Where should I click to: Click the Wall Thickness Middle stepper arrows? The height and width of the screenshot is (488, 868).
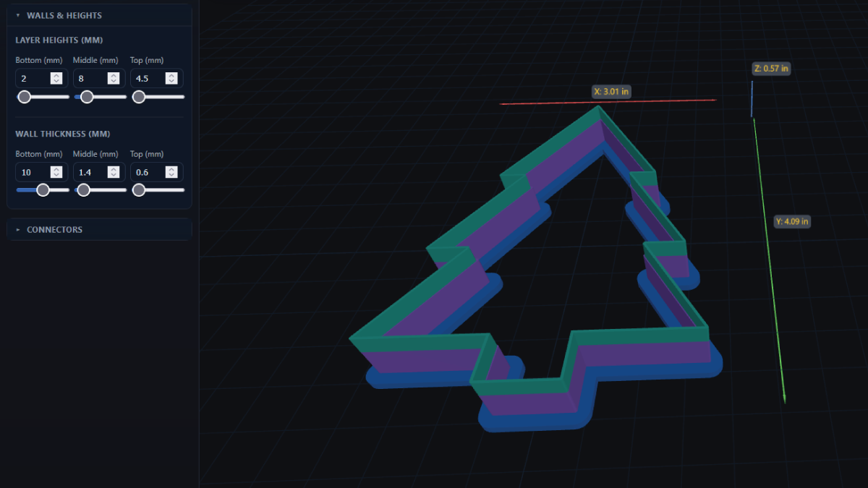(x=114, y=172)
